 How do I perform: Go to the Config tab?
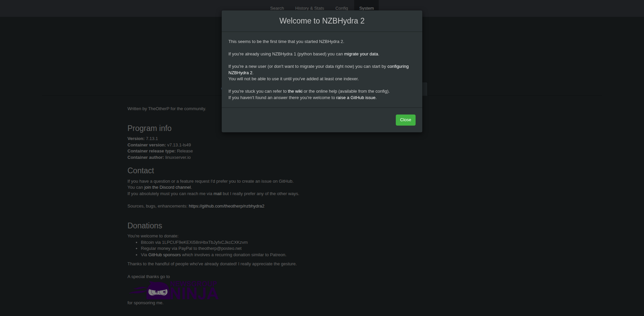coord(341,8)
